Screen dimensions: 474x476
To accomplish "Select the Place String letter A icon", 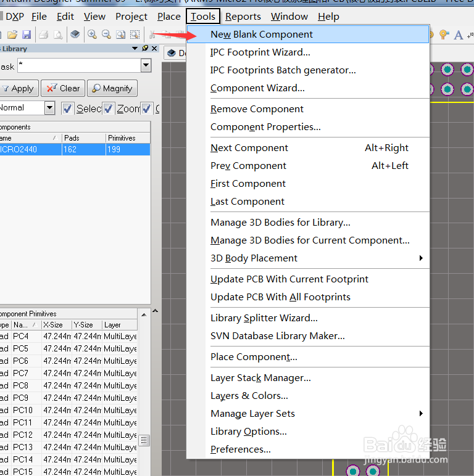I will click(458, 35).
